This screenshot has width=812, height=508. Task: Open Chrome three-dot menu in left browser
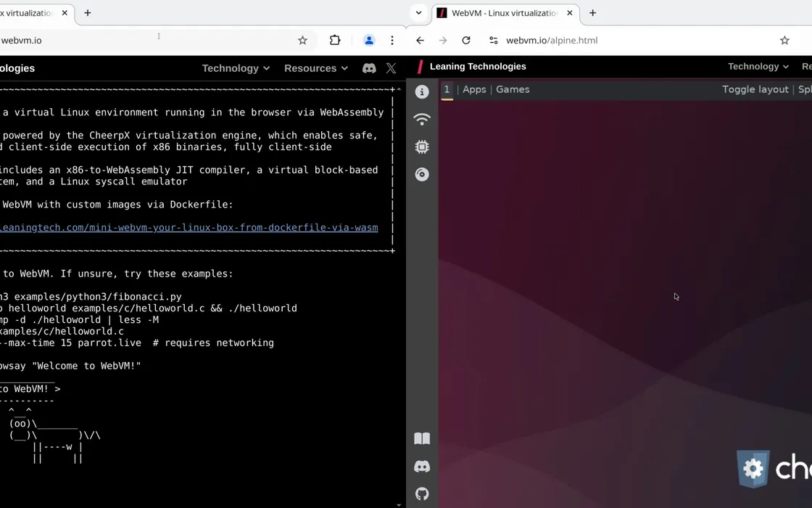pyautogui.click(x=392, y=41)
